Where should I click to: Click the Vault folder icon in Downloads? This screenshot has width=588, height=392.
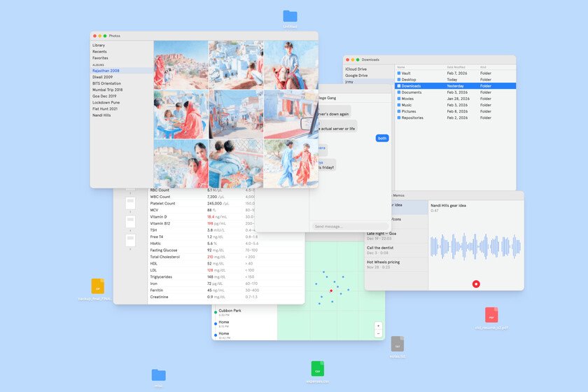click(400, 73)
